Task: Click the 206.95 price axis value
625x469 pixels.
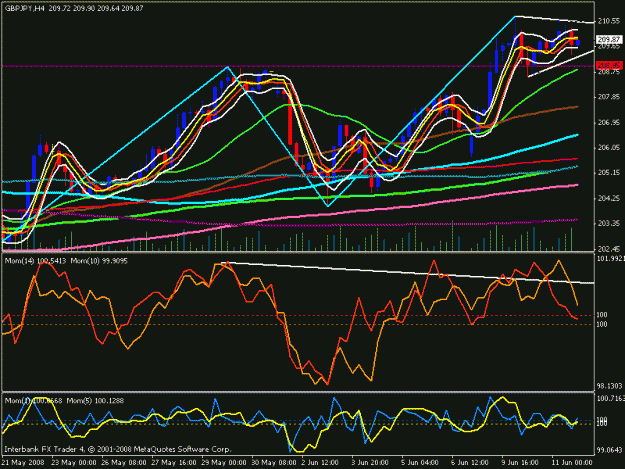Action: coord(609,122)
